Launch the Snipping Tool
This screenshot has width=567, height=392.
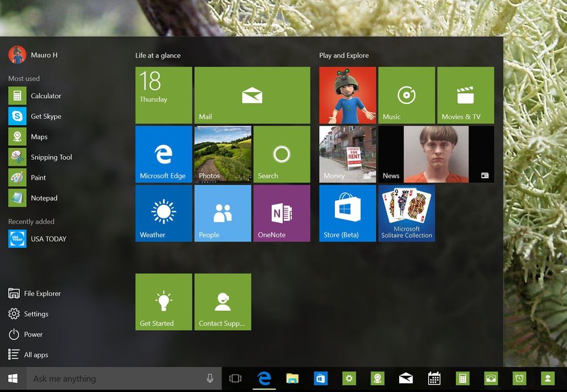click(53, 157)
